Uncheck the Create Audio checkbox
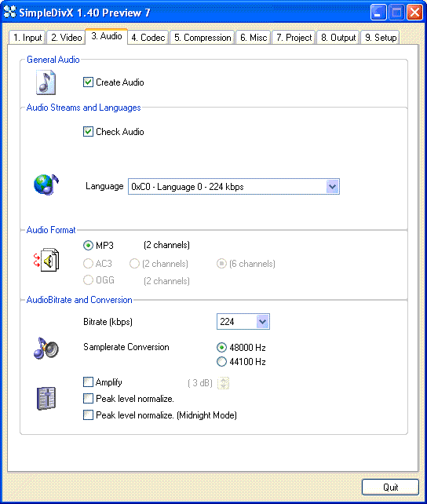The image size is (427, 504). (88, 82)
